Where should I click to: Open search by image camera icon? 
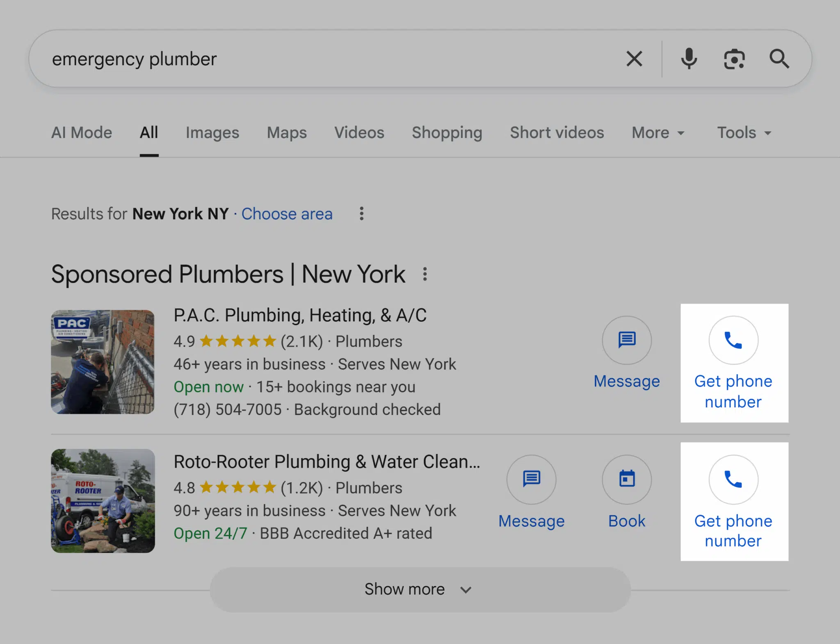point(734,59)
